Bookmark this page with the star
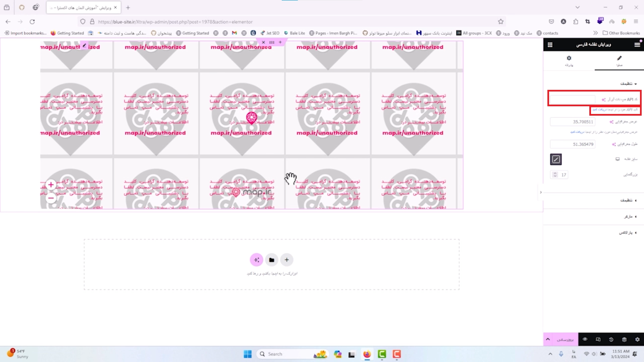The width and height of the screenshot is (644, 362). click(x=501, y=22)
